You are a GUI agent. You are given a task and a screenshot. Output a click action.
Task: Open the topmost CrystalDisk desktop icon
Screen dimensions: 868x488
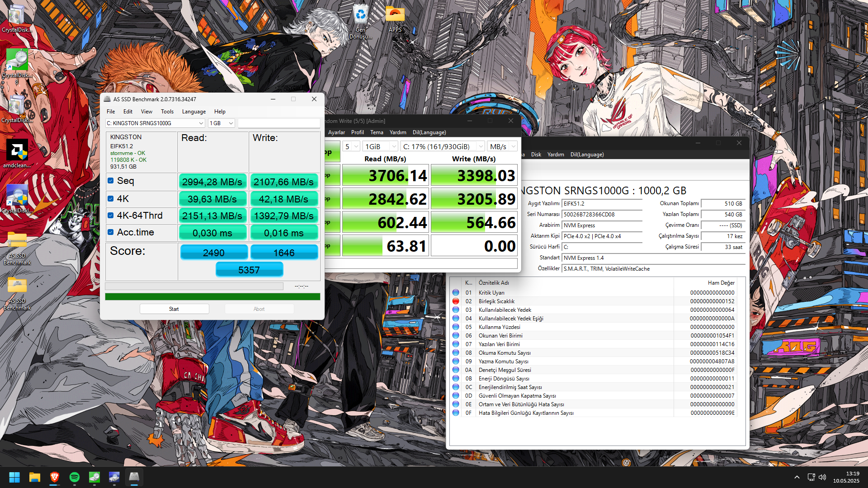(x=17, y=19)
